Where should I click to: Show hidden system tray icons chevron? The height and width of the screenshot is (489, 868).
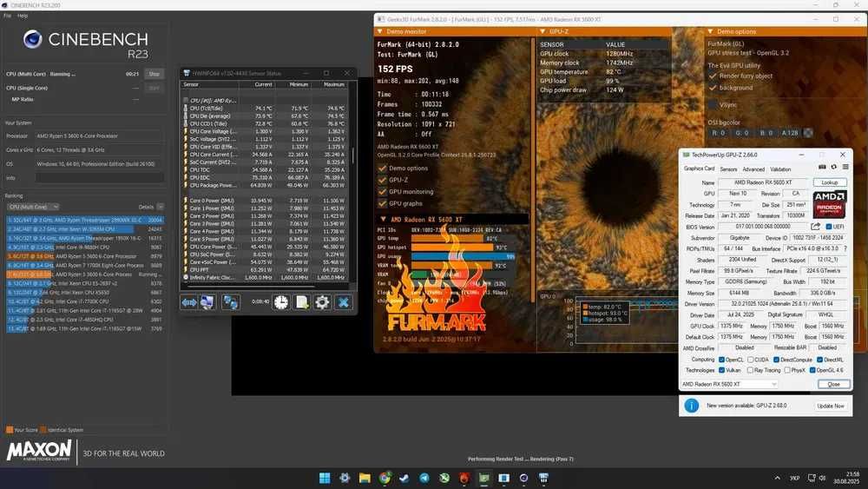pyautogui.click(x=777, y=478)
